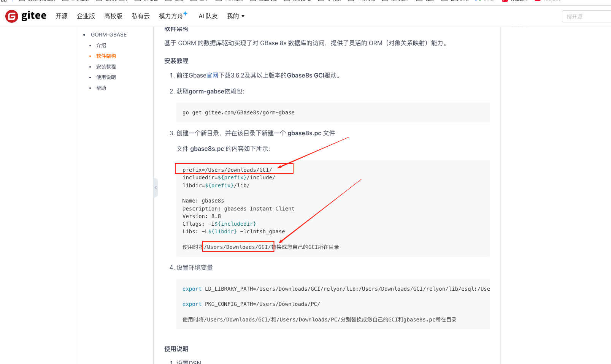611x364 pixels.
Task: Collapse the sidebar using the arrow handle
Action: coord(156,188)
